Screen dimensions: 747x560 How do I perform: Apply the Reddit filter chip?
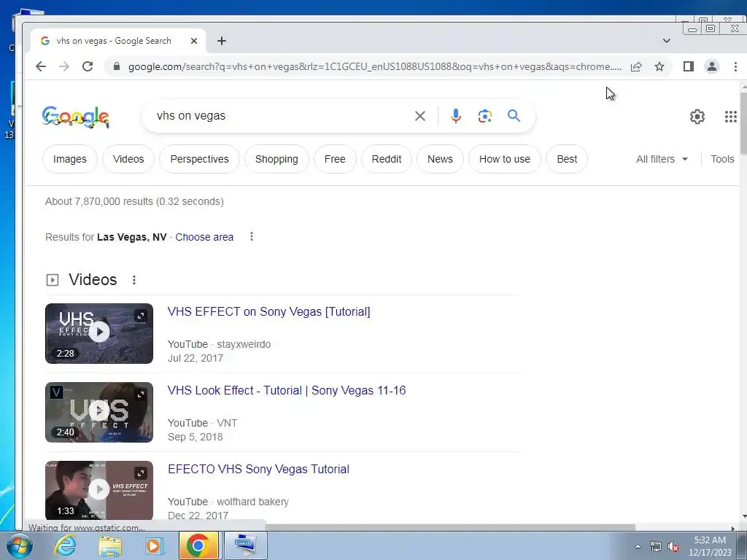387,159
